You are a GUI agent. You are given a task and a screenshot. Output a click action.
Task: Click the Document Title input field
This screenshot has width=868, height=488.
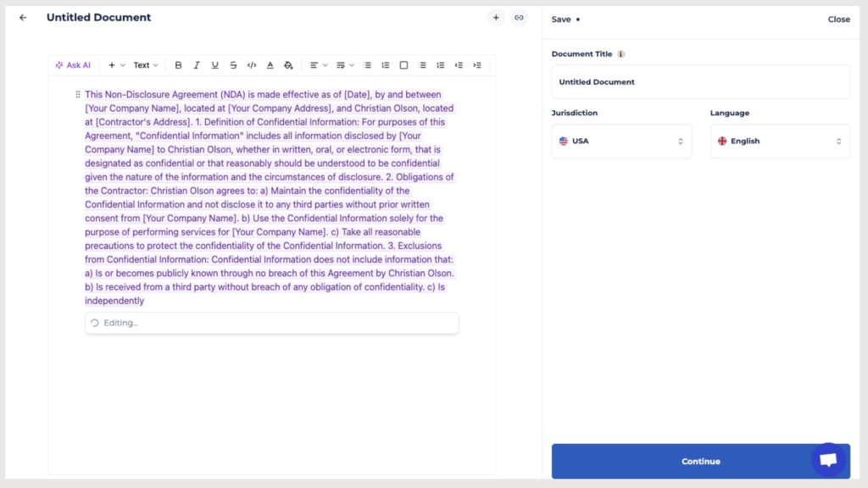700,82
